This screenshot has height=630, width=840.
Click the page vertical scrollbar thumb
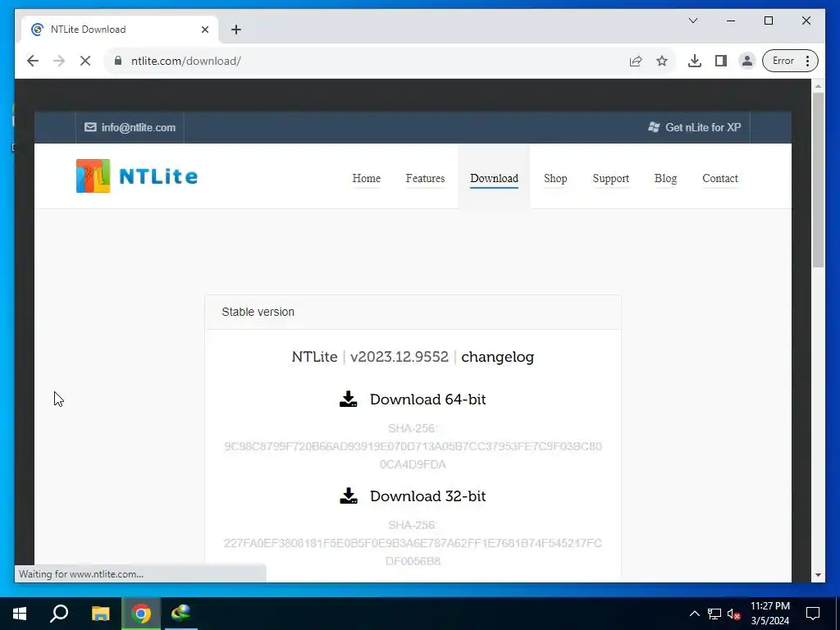click(818, 180)
